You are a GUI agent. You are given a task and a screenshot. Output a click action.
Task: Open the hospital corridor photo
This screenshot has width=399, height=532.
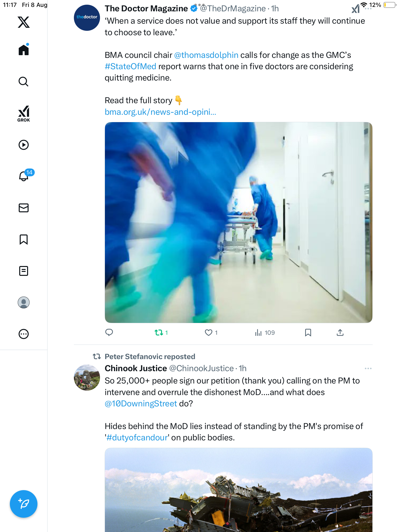[238, 222]
